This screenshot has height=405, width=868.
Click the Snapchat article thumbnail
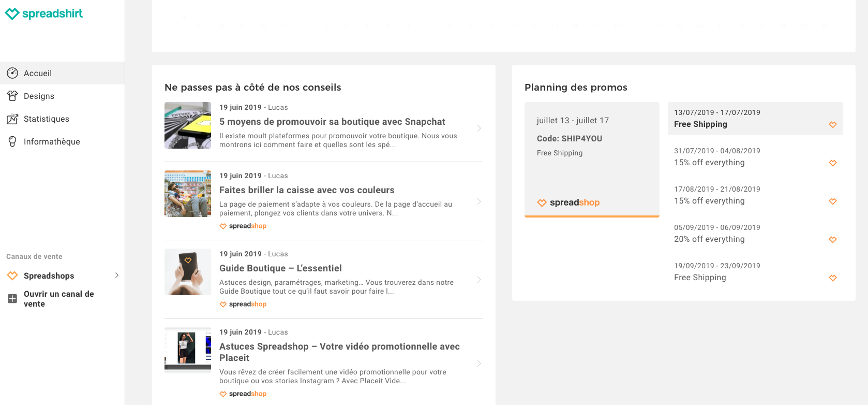pos(188,125)
